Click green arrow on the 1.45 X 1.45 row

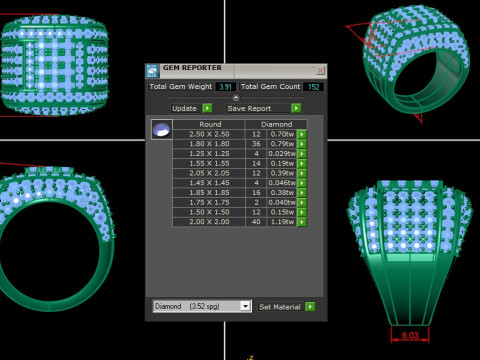click(x=302, y=183)
